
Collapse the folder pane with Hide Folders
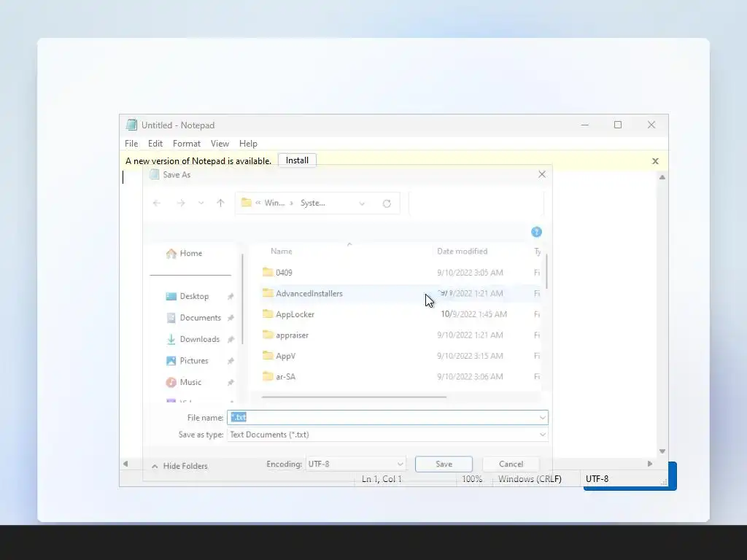click(x=179, y=466)
